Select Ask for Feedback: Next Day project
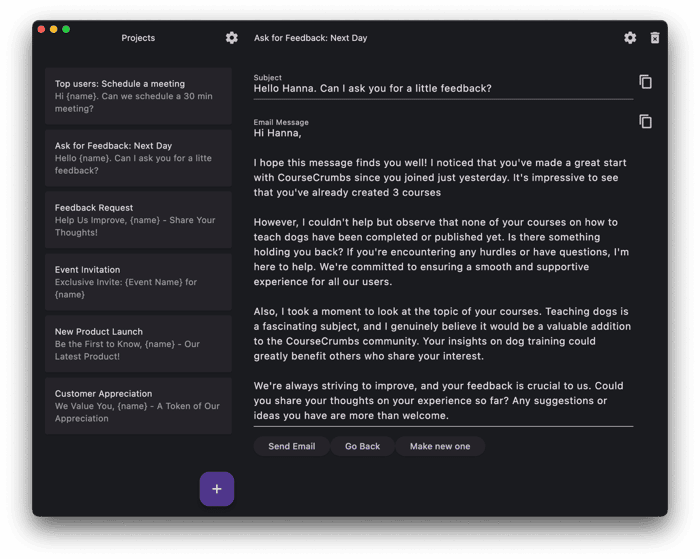The width and height of the screenshot is (700, 559). click(x=138, y=158)
